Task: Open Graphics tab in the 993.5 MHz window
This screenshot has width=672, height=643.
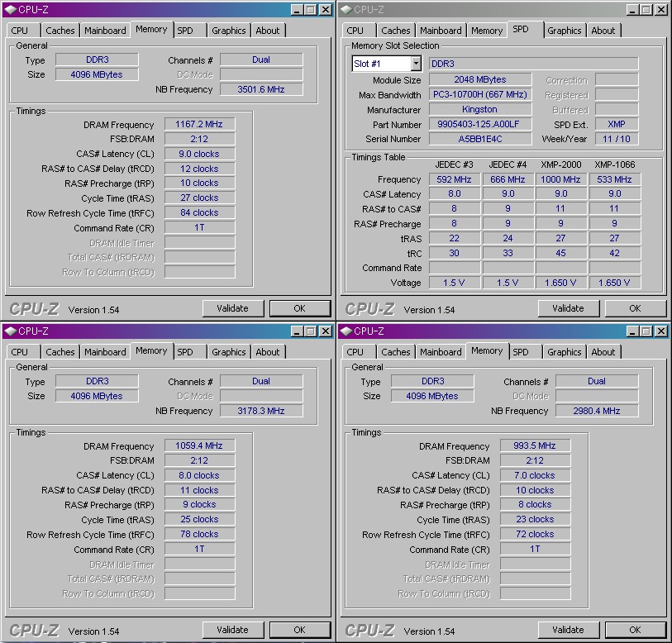Action: point(565,352)
